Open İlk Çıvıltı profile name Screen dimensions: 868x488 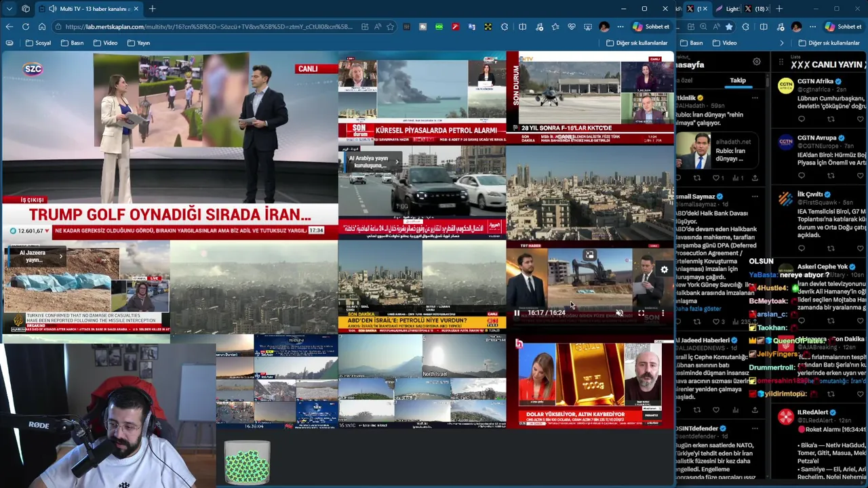tap(810, 195)
